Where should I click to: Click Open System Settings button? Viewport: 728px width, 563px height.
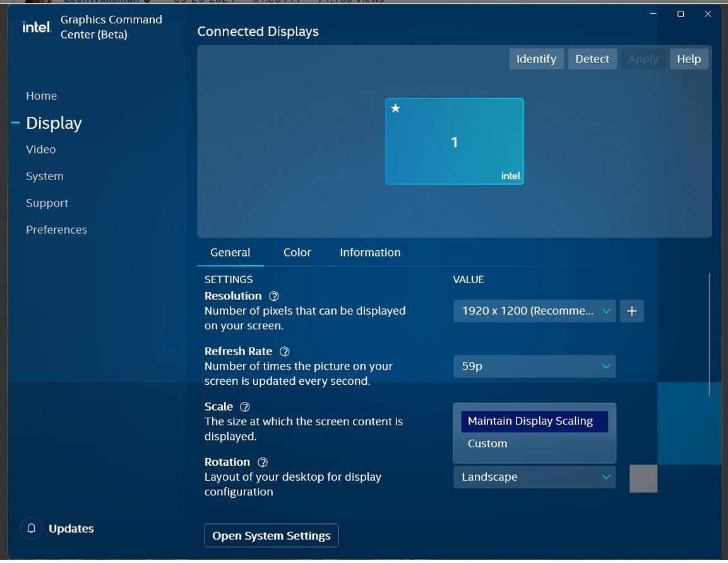click(271, 536)
